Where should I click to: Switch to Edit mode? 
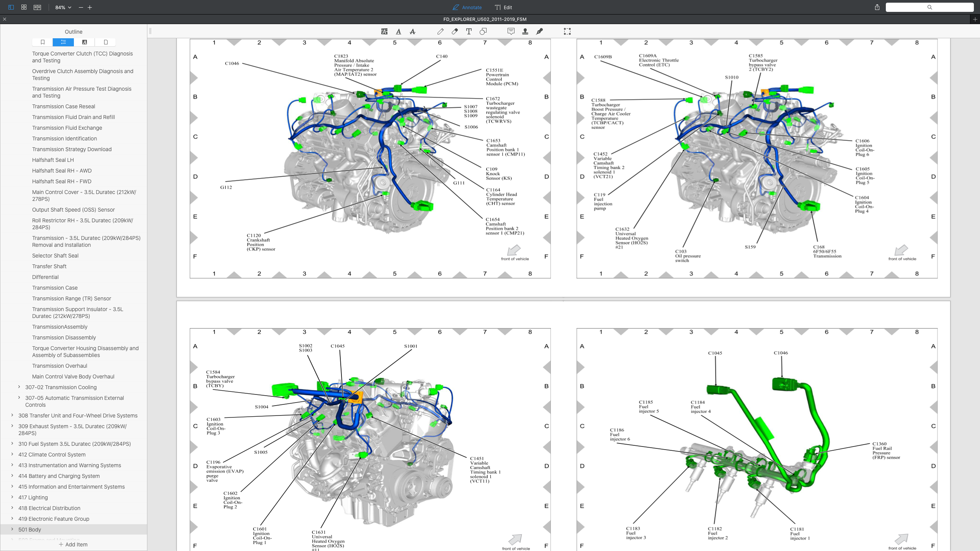click(x=503, y=7)
